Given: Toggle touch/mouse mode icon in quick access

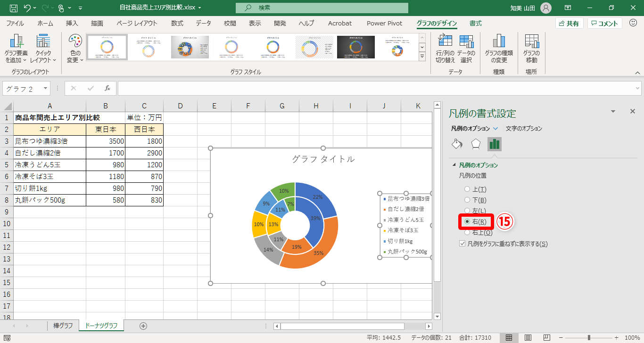Looking at the screenshot, I should [x=61, y=8].
